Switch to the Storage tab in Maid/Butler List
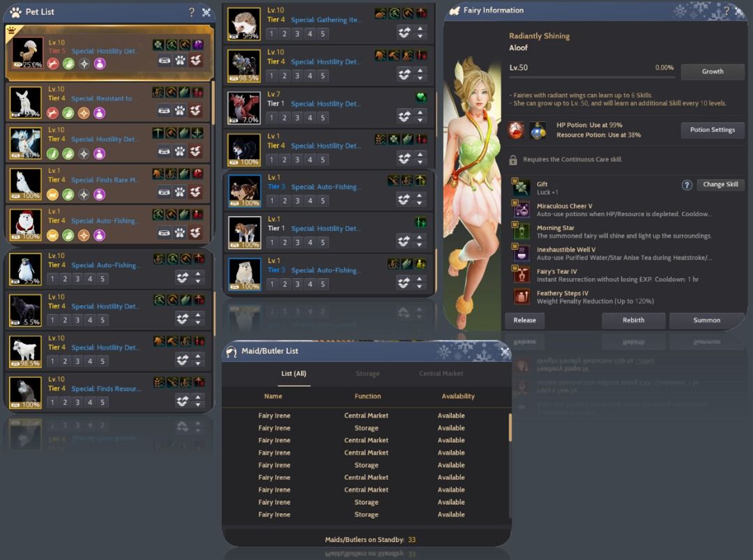Screen dimensions: 753x560 coord(368,374)
